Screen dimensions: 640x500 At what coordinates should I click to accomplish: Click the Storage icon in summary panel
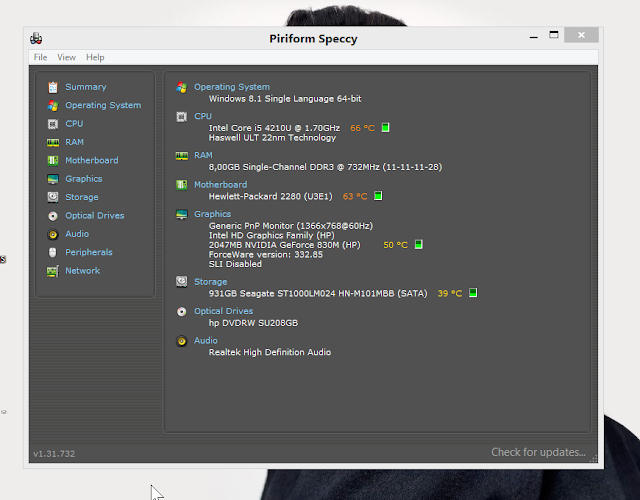[182, 282]
